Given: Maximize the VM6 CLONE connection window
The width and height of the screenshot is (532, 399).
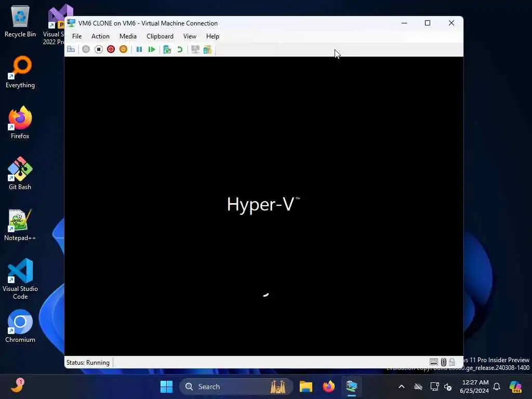Looking at the screenshot, I should click(x=428, y=23).
